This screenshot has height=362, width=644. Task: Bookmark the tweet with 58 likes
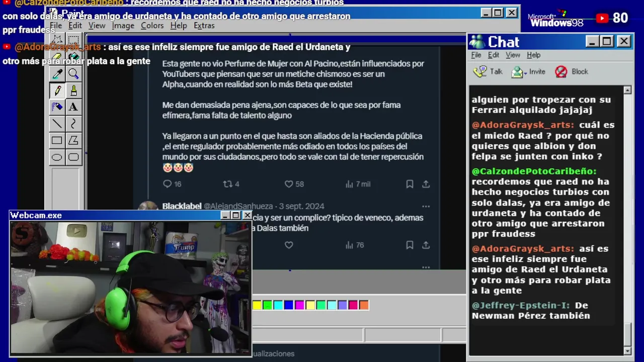[x=410, y=184]
